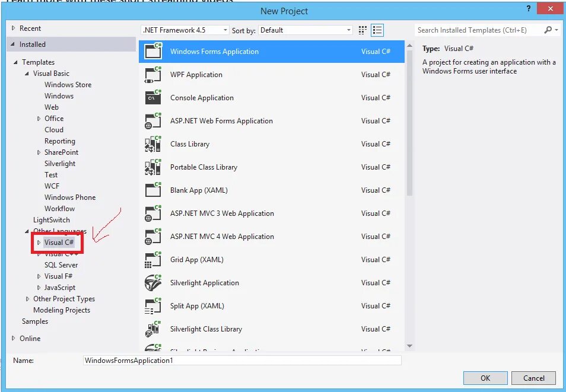Select the "WPF Application" template name
Image resolution: width=566 pixels, height=392 pixels.
pos(196,74)
